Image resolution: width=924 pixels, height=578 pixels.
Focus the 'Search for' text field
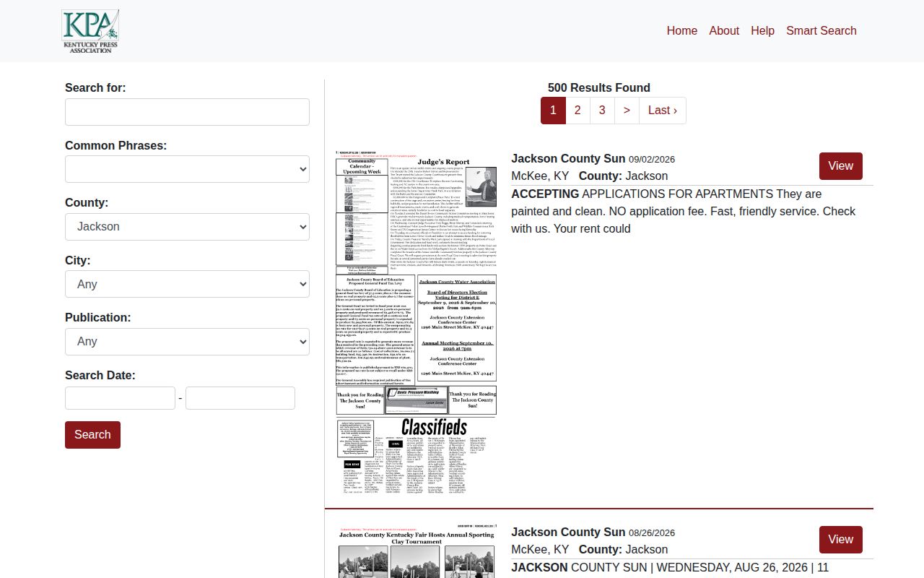(x=187, y=112)
